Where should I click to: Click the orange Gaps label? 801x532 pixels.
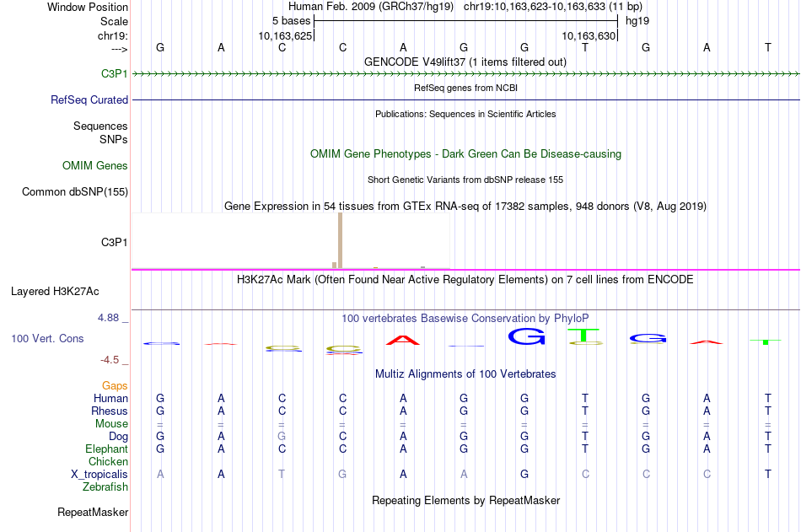point(115,386)
